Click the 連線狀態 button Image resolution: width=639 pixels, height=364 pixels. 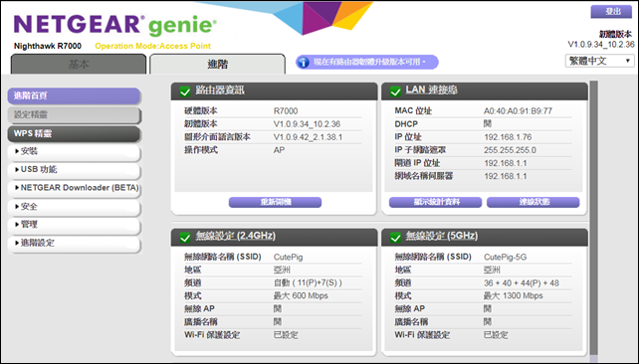(x=533, y=202)
